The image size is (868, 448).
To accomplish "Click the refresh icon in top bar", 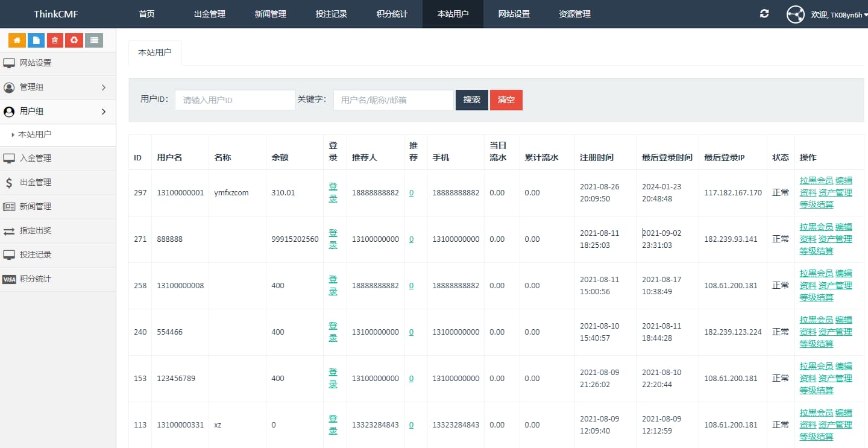I will click(764, 14).
